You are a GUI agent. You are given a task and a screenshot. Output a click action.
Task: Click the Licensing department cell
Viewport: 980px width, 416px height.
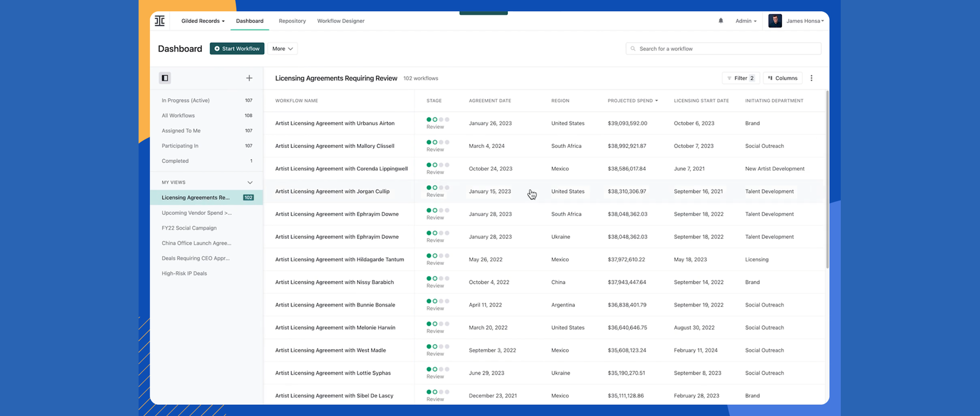point(757,259)
